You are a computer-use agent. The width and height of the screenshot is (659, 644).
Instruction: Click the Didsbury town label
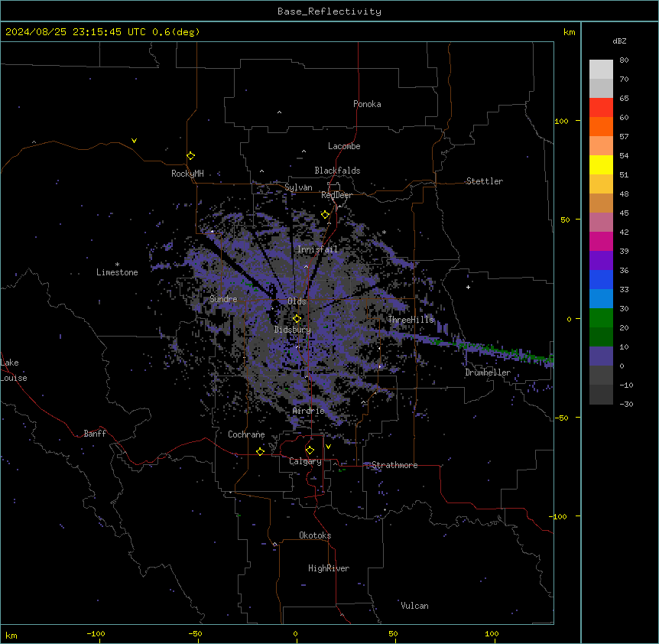coord(293,330)
